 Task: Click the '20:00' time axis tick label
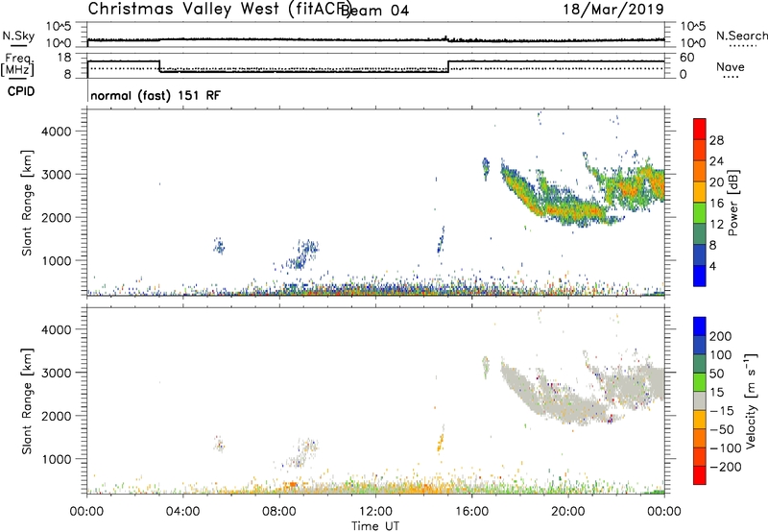pyautogui.click(x=567, y=512)
